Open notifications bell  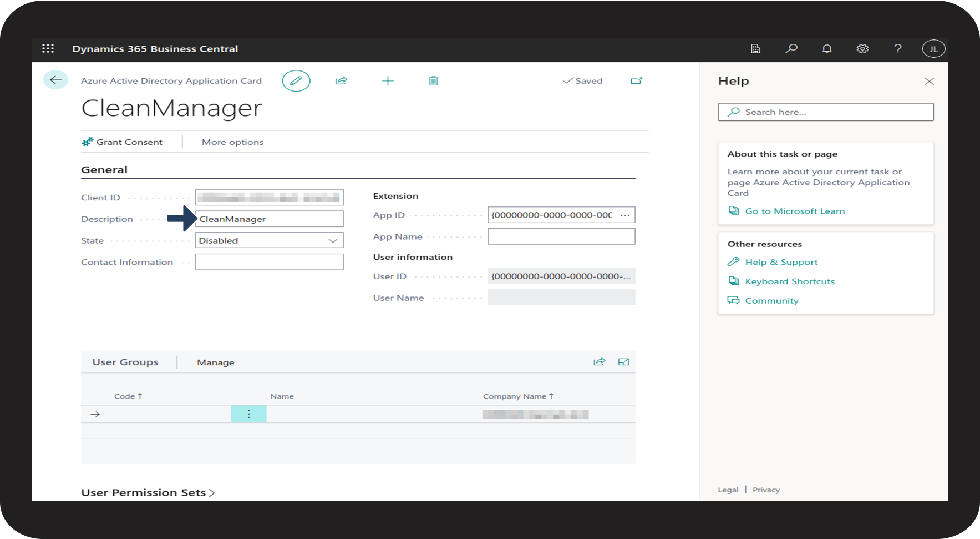827,48
